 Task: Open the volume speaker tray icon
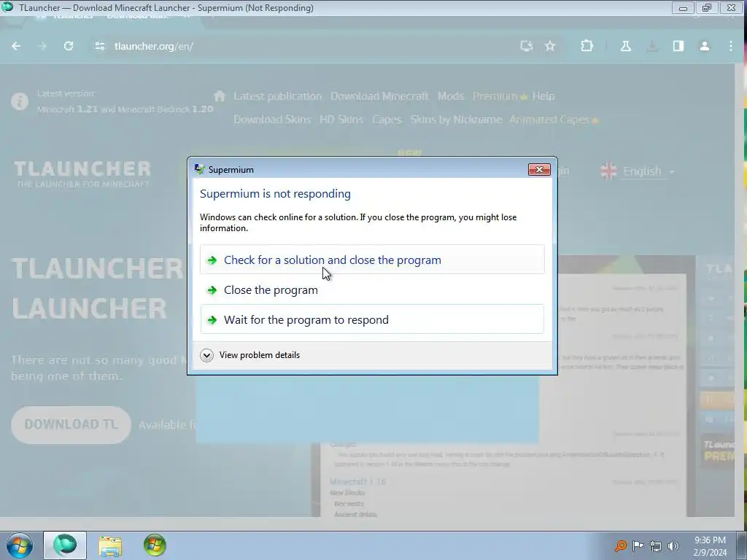(673, 545)
